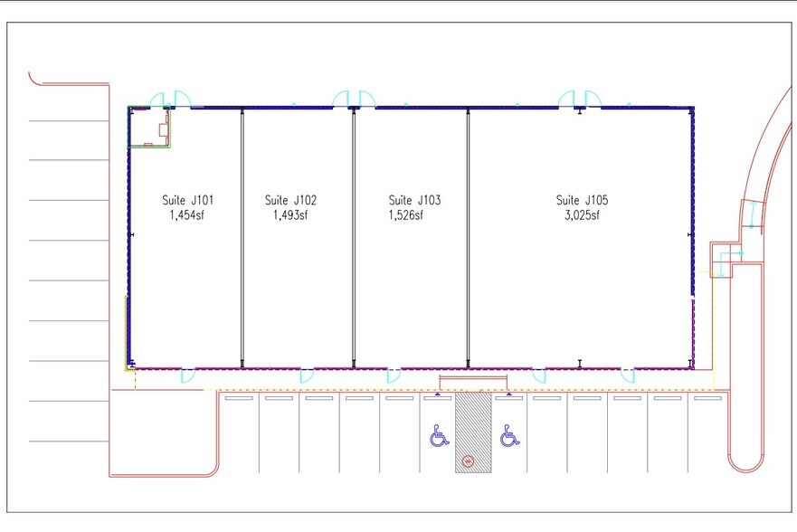Click the small circle symbol in hatched aisle
The height and width of the screenshot is (532, 797).
pyautogui.click(x=468, y=461)
